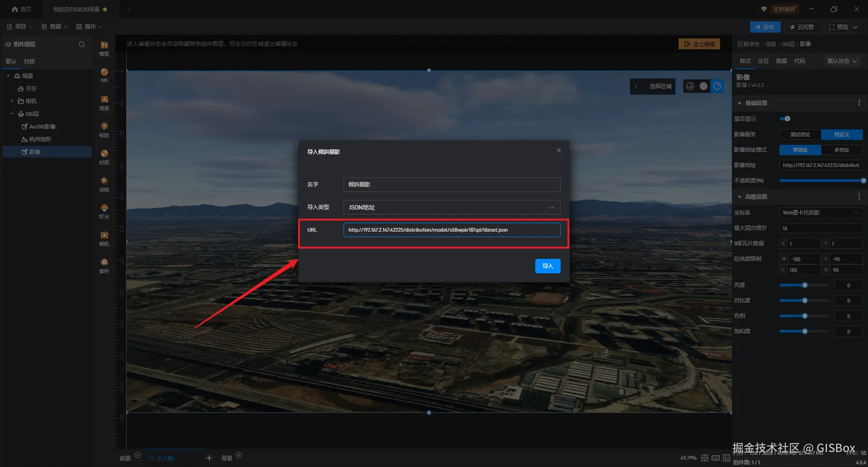Select the 标绘 plotting tool icon
Viewport: 868px width, 467px height.
tap(104, 129)
